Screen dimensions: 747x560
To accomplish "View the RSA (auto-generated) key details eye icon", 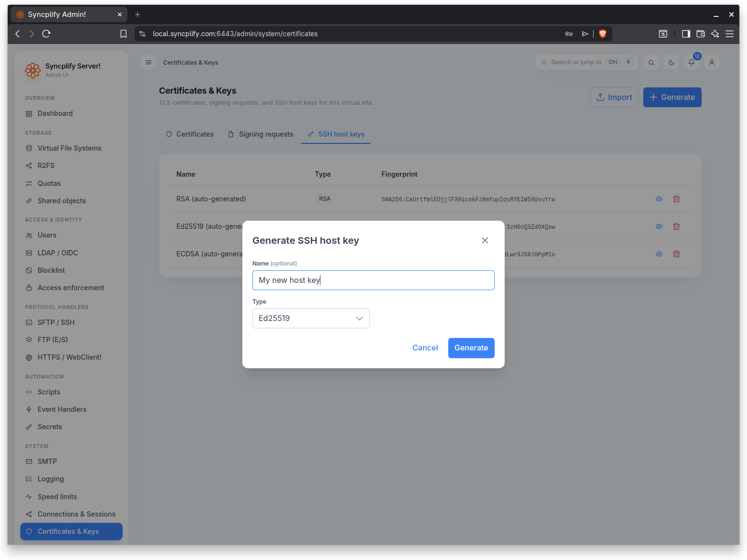I will (x=659, y=199).
